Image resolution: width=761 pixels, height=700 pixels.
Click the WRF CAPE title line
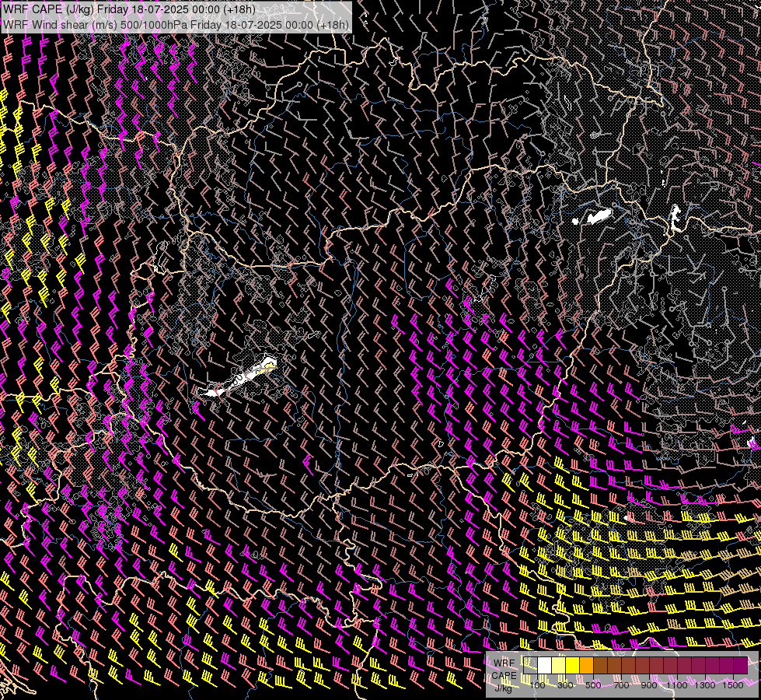click(x=129, y=9)
